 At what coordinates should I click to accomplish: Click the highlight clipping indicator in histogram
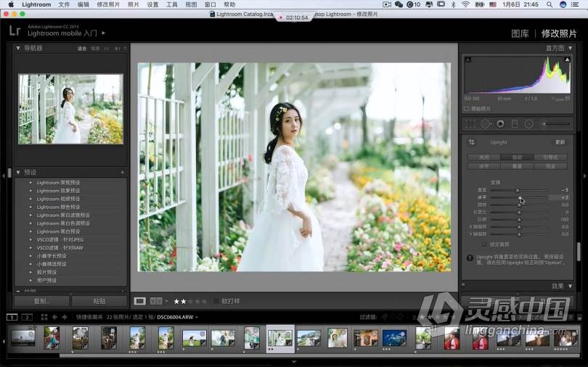[x=568, y=59]
